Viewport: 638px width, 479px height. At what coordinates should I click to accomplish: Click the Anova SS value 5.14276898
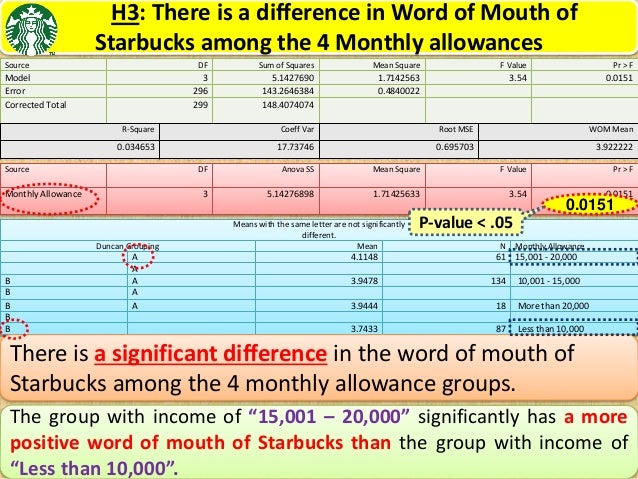291,194
